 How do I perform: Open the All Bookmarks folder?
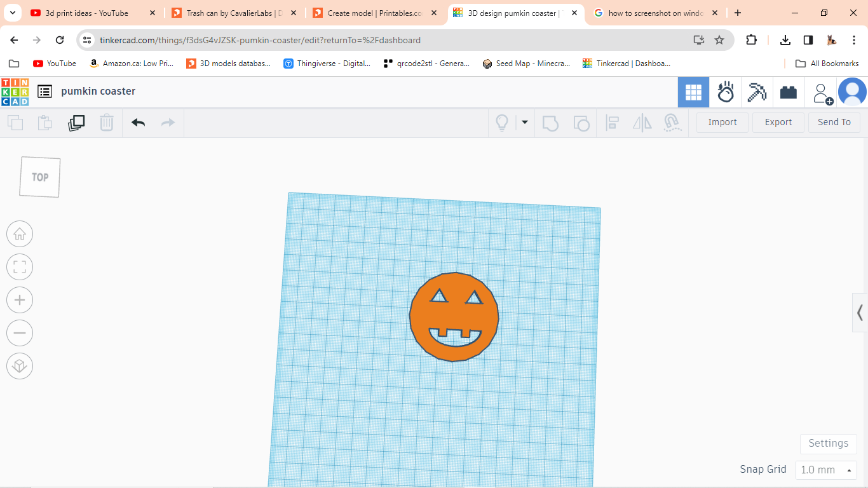tap(827, 64)
